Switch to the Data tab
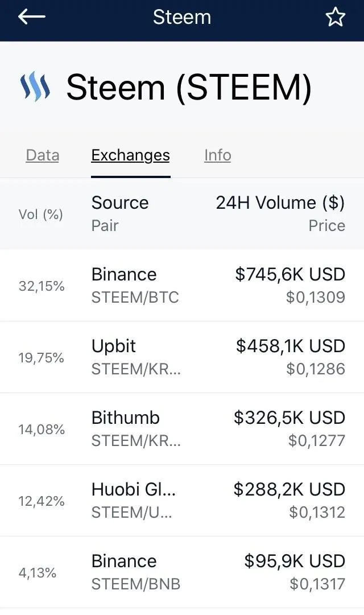This screenshot has height=615, width=364. [42, 155]
